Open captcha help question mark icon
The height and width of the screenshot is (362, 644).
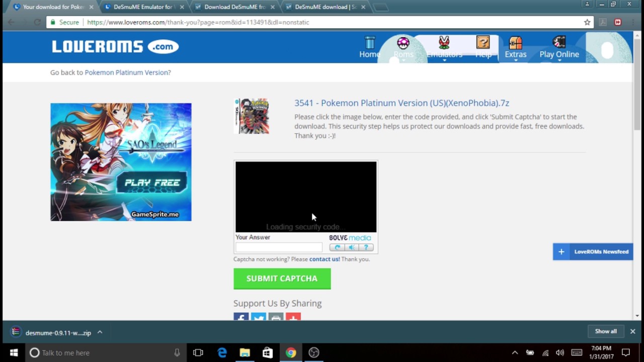(x=366, y=247)
